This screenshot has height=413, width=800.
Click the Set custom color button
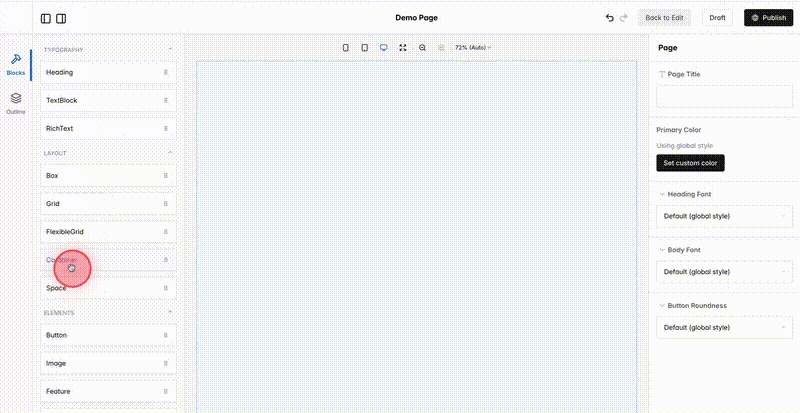coord(690,163)
